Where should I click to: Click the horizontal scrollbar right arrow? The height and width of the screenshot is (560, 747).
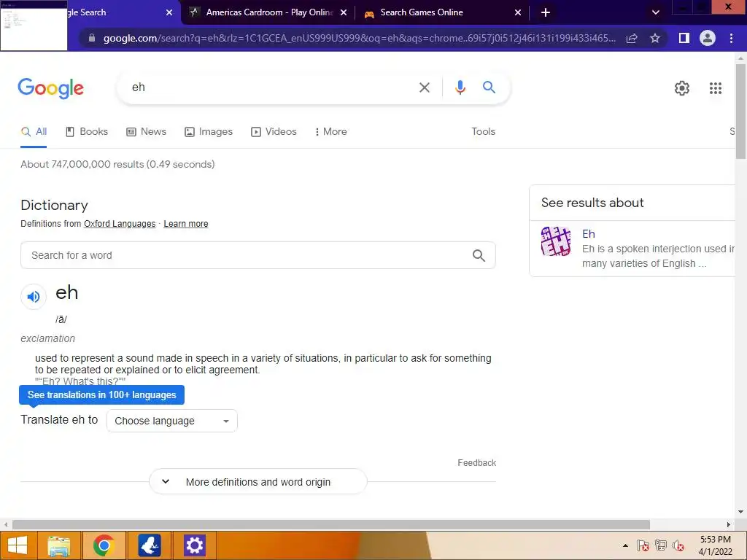pos(729,525)
